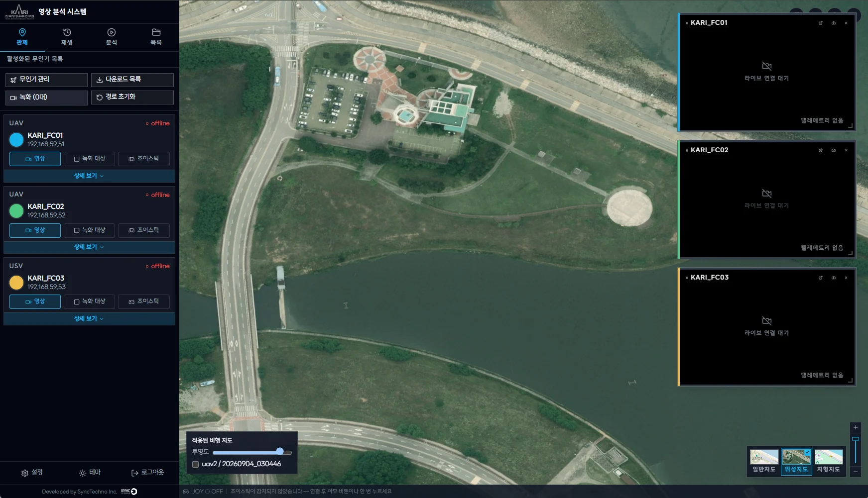868x498 pixels.
Task: Open the 다운로드 목록 button
Action: pos(132,80)
